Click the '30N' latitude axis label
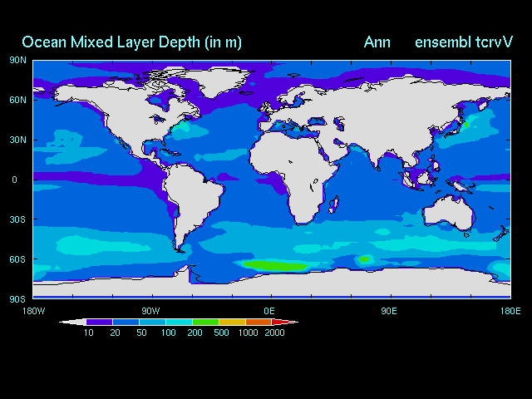Screen dimensions: 532x399 tap(17, 140)
